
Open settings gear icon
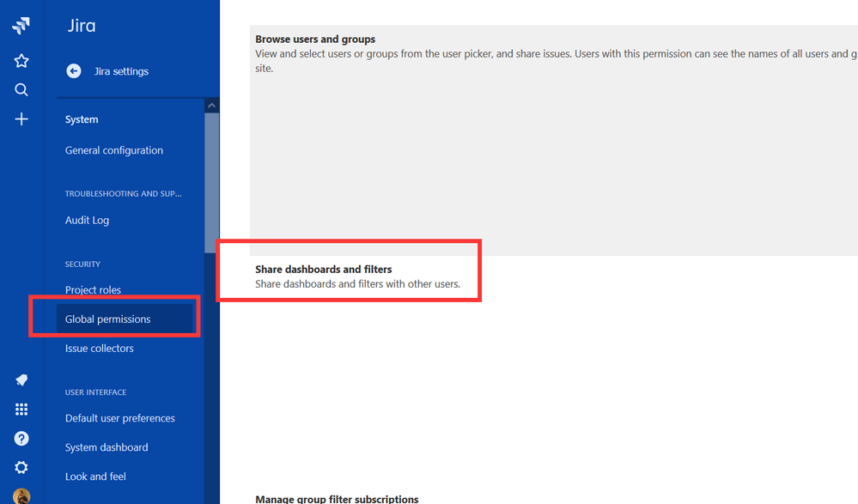(x=21, y=467)
